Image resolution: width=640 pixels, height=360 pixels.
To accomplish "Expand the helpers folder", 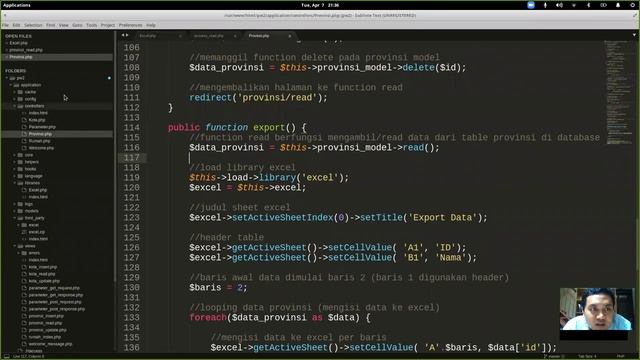I will [x=15, y=162].
